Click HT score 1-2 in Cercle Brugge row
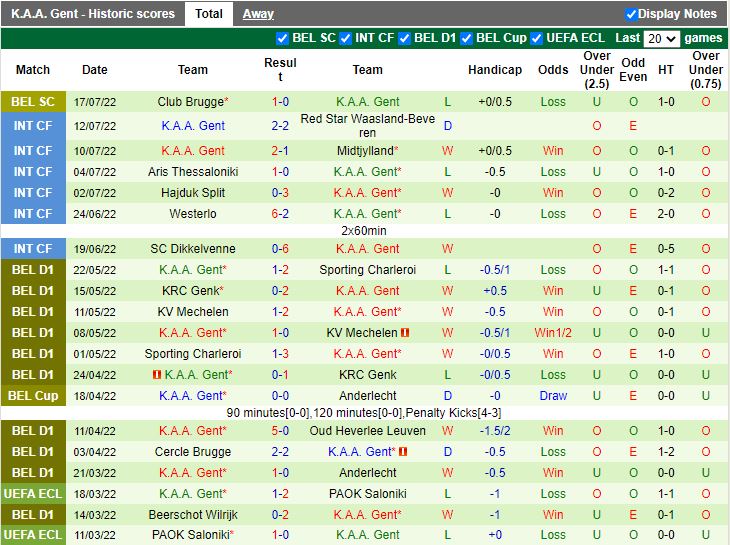This screenshot has height=545, width=730. coord(666,451)
